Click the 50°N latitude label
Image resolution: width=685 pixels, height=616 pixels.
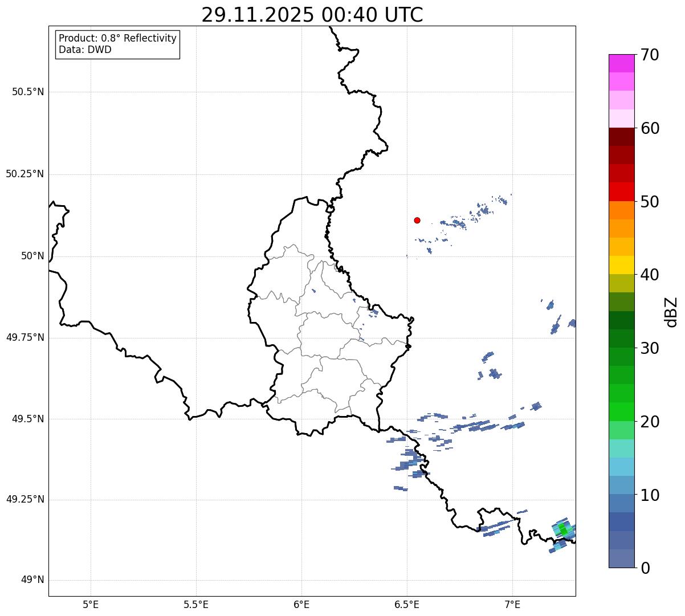[x=32, y=256]
